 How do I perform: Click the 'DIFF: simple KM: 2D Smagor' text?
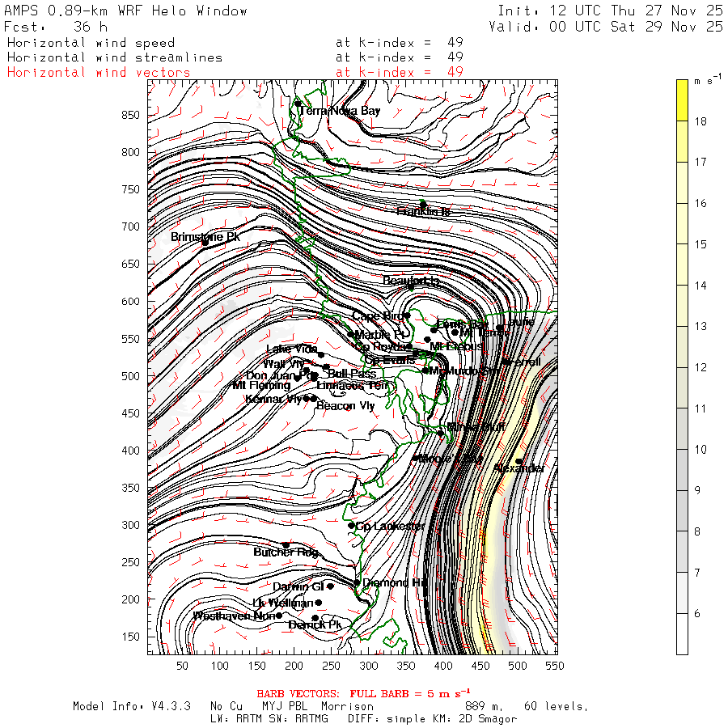432,719
